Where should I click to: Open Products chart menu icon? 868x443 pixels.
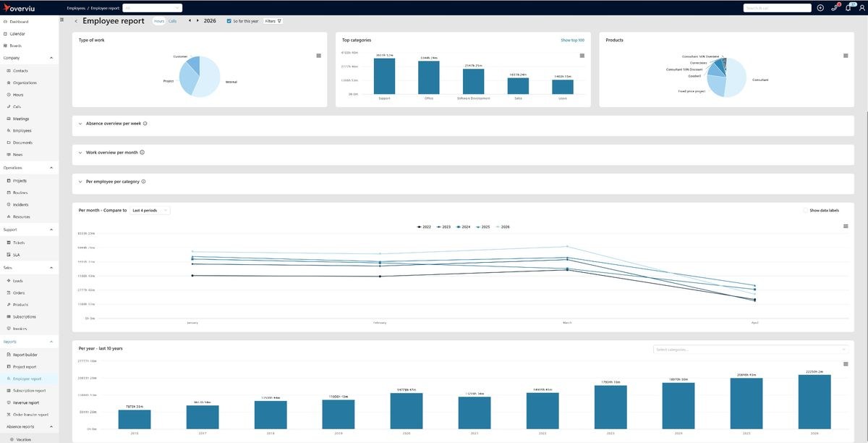tap(846, 56)
